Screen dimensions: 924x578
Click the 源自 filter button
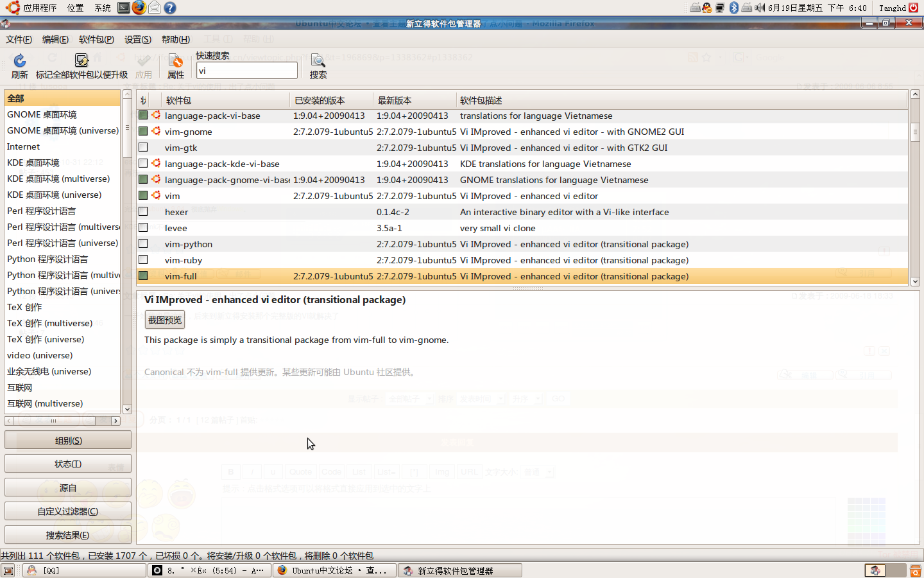(68, 487)
